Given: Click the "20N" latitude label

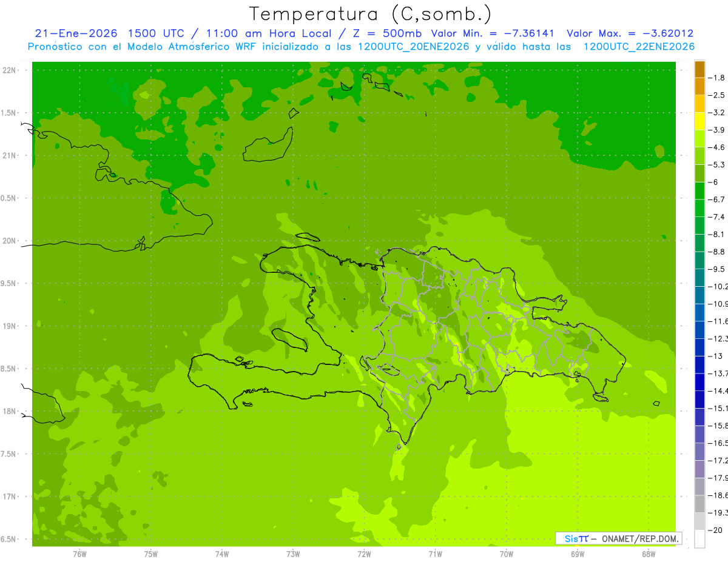Looking at the screenshot, I should (9, 241).
